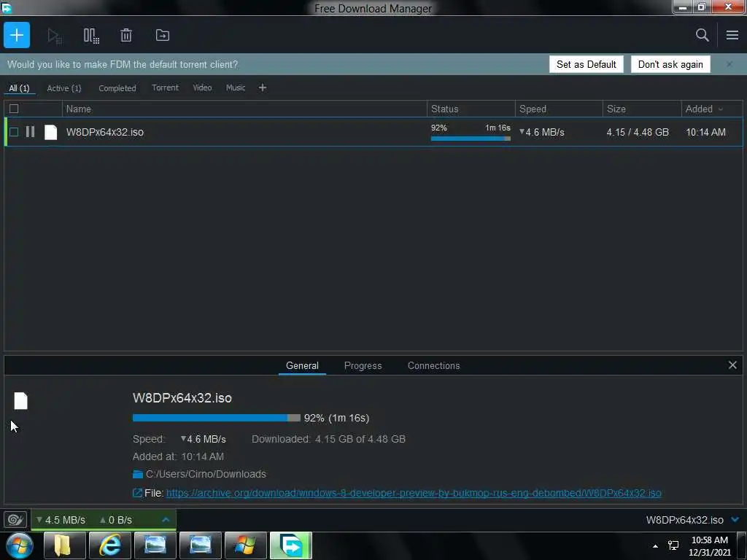Tick the select-all checkbox in header
Viewport: 747px width, 560px height.
[x=14, y=109]
